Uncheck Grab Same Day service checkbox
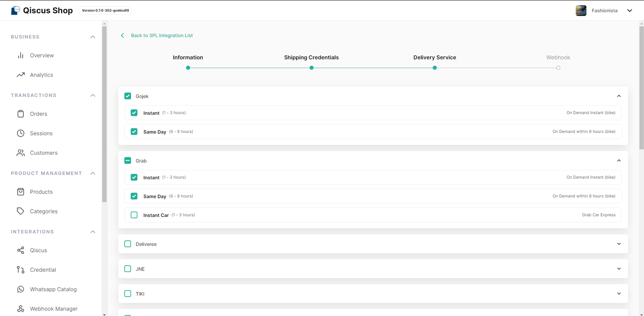This screenshot has width=644, height=316. [134, 196]
